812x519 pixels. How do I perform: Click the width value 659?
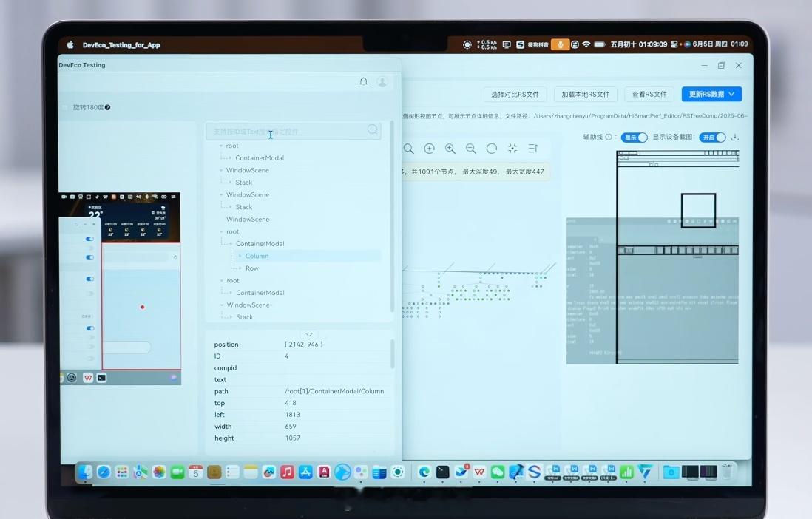[291, 427]
